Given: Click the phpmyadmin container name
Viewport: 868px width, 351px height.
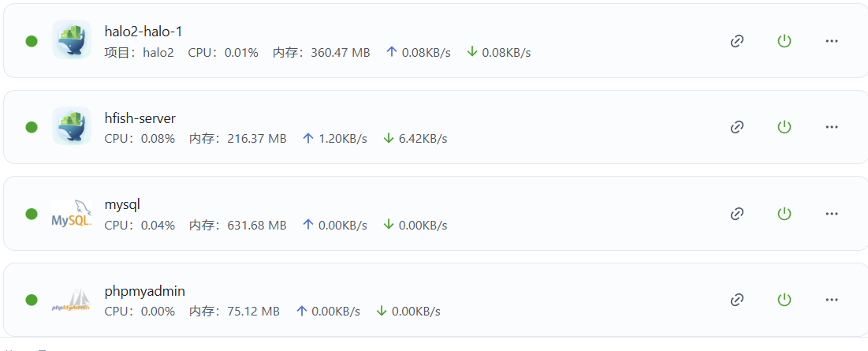Looking at the screenshot, I should click(x=144, y=291).
